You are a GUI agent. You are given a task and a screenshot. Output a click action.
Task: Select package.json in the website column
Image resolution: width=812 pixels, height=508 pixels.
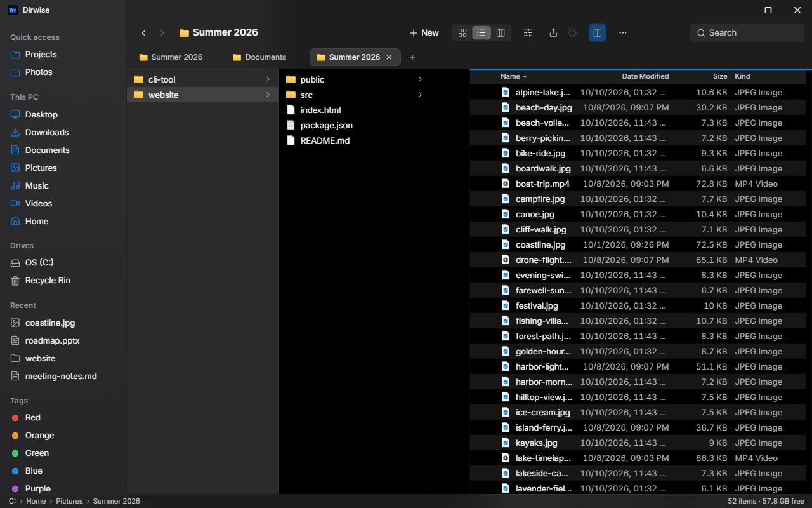(x=355, y=125)
